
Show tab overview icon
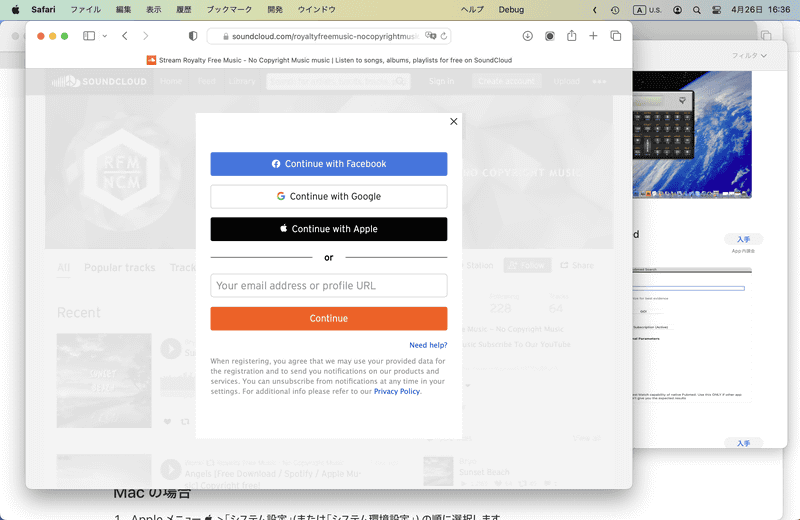coord(616,36)
